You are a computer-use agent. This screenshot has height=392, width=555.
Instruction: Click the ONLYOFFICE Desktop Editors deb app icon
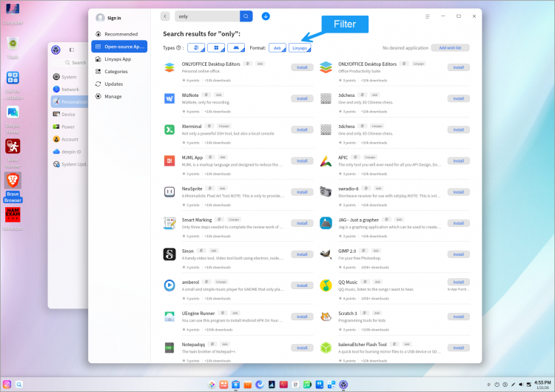169,67
